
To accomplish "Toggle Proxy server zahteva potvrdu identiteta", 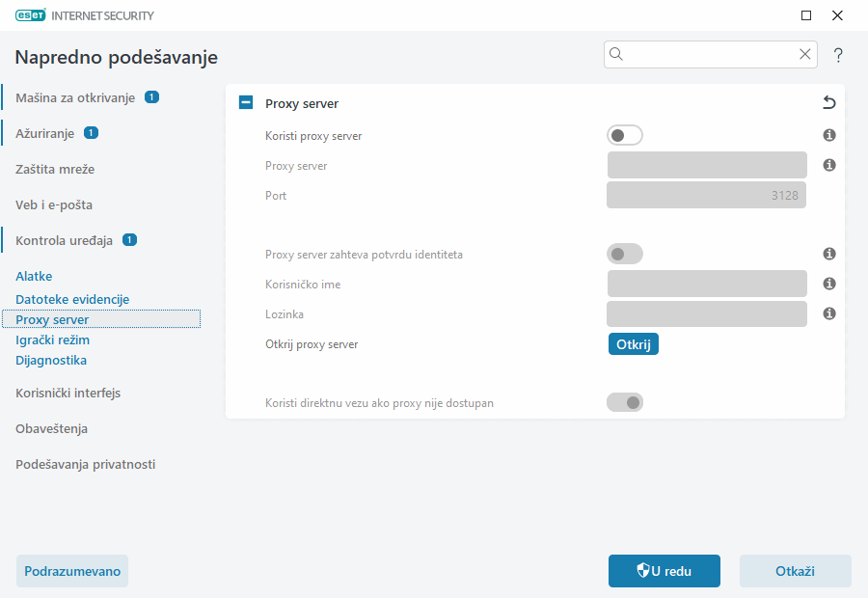I will pyautogui.click(x=624, y=254).
